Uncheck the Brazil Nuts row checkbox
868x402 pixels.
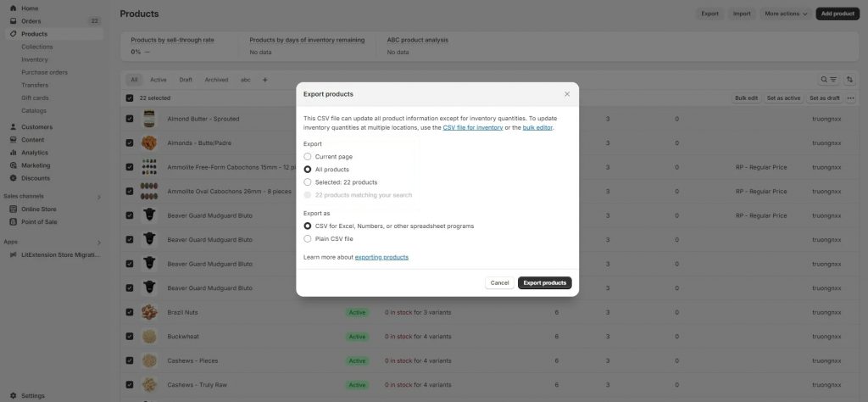point(130,312)
